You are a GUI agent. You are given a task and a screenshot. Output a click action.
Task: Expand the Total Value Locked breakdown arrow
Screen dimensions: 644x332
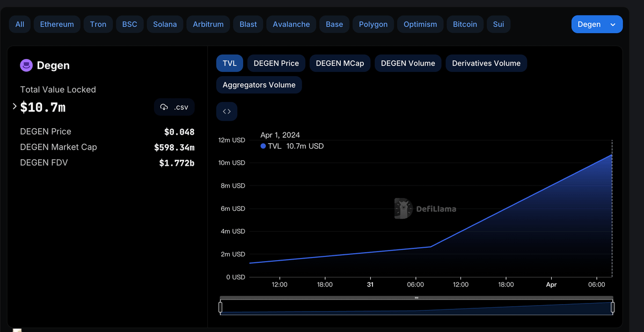click(x=14, y=107)
